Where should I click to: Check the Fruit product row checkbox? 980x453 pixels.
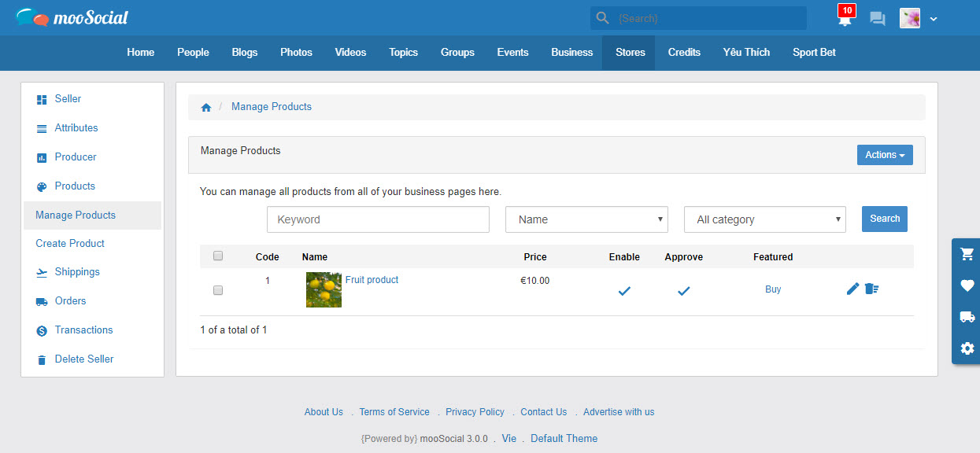(x=218, y=290)
